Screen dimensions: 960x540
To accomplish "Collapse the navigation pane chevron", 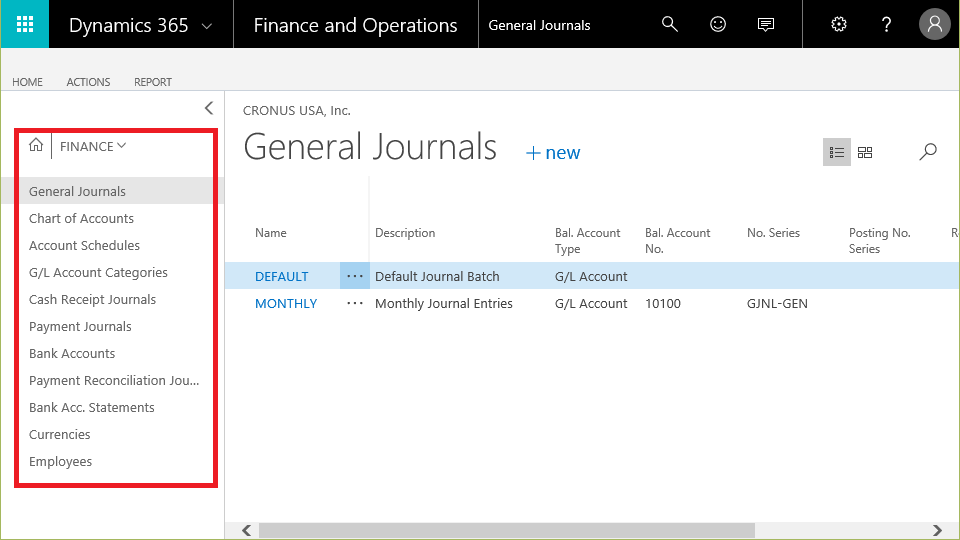I will (x=209, y=108).
